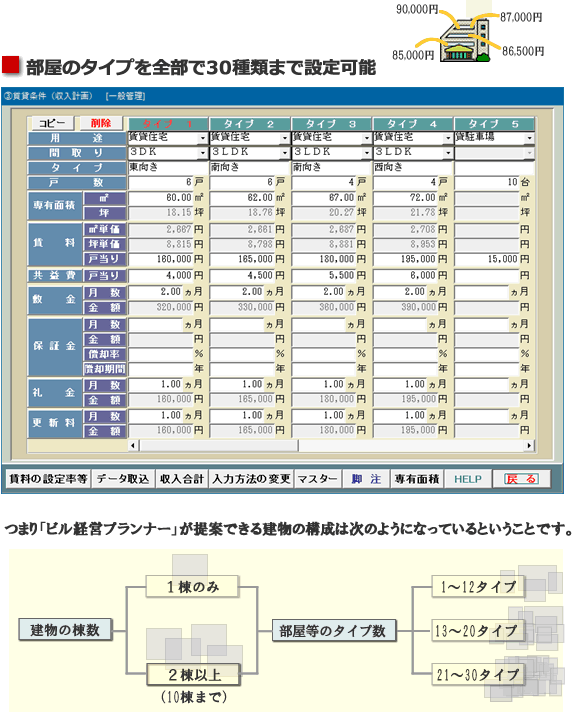Click the 脚注 footnote button

tap(366, 479)
